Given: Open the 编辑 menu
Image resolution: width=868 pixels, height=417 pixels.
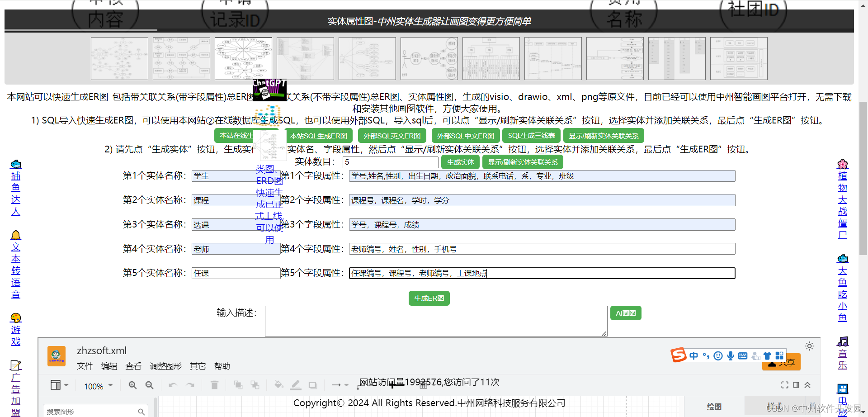Looking at the screenshot, I should point(109,366).
